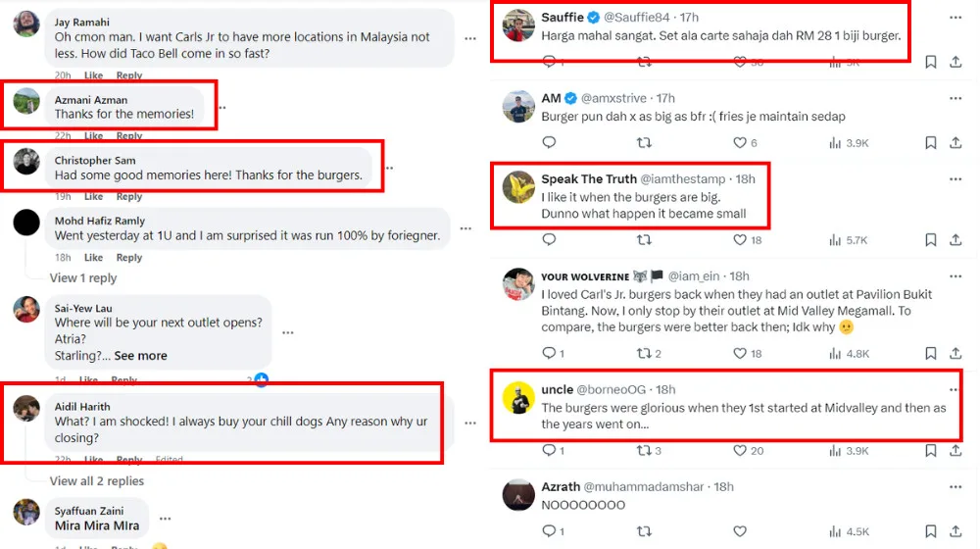Expand "View all 2 replies" under Aidil Harith
980x549 pixels.
(x=97, y=481)
